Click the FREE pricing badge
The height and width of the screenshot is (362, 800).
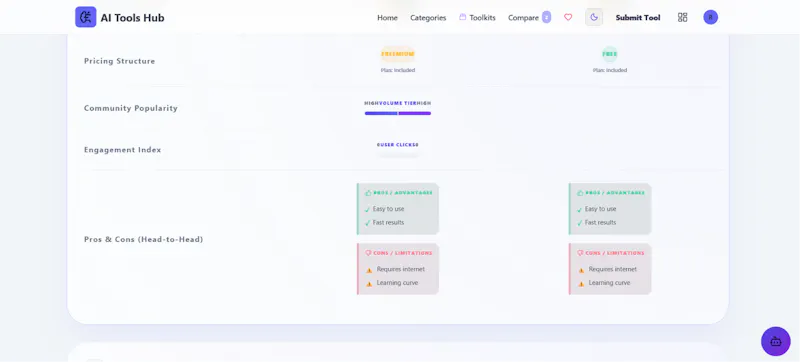pyautogui.click(x=610, y=54)
